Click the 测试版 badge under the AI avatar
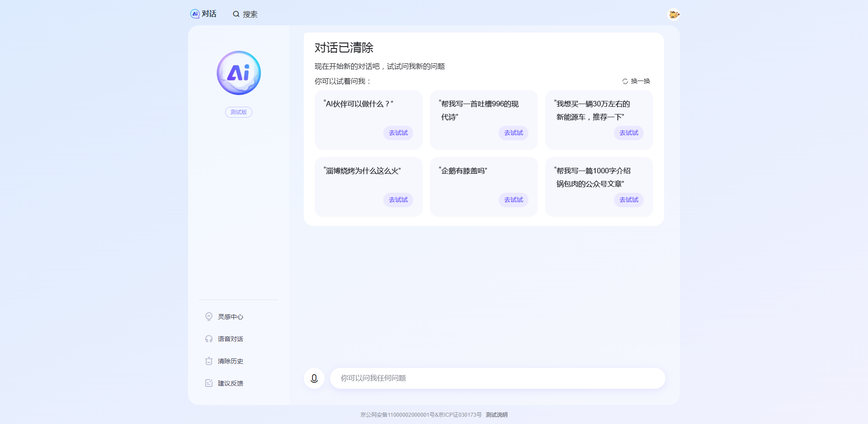Screen dimensions: 868x424 click(x=238, y=112)
